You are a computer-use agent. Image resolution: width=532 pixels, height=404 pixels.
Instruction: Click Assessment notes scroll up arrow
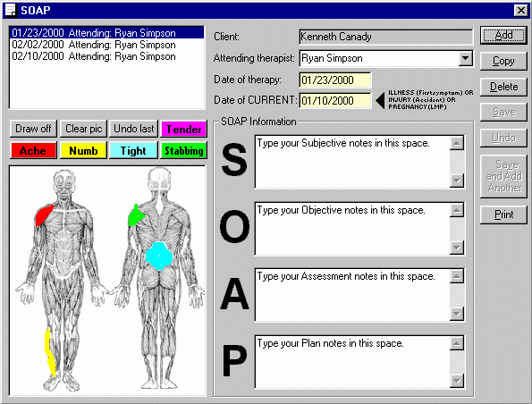pos(457,276)
